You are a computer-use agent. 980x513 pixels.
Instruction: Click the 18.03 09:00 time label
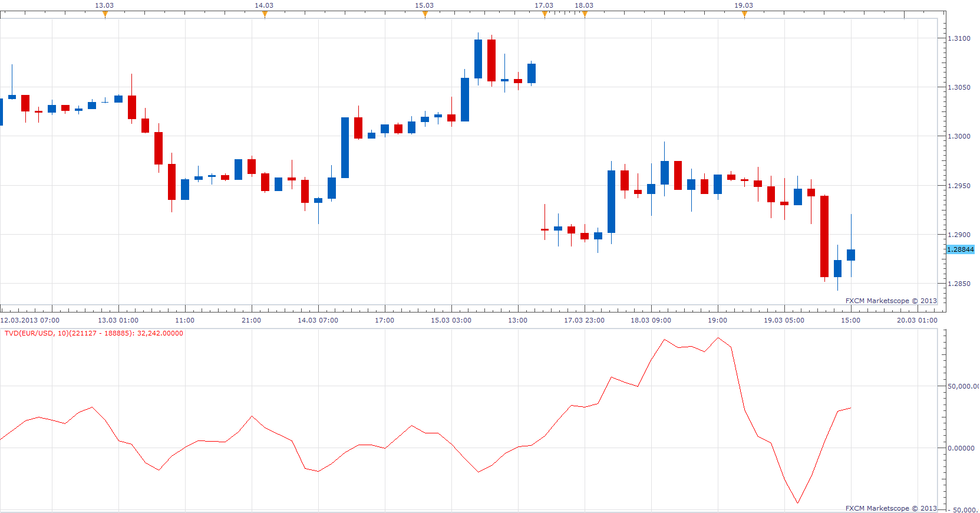pyautogui.click(x=651, y=320)
